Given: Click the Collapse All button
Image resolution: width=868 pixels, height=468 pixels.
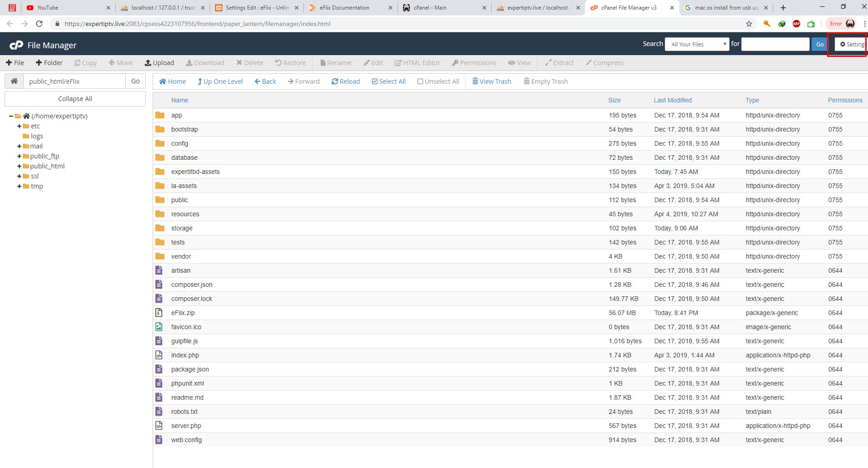Looking at the screenshot, I should click(75, 99).
